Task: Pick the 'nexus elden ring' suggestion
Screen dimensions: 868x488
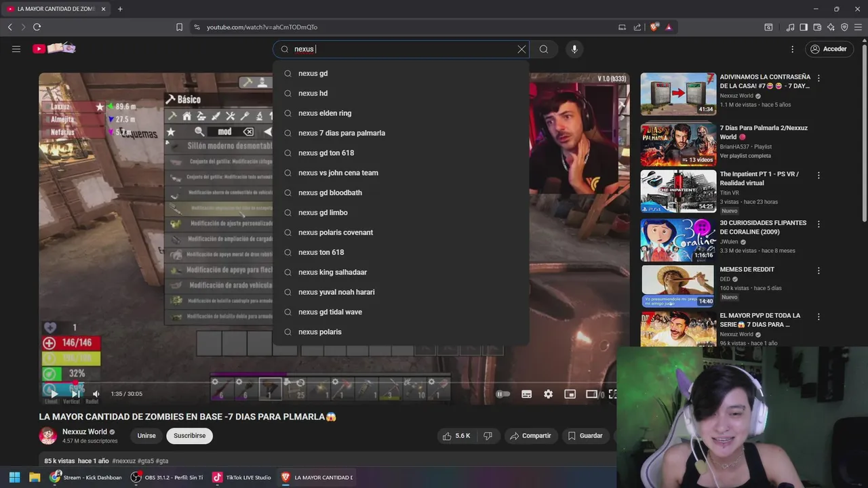Action: point(401,113)
